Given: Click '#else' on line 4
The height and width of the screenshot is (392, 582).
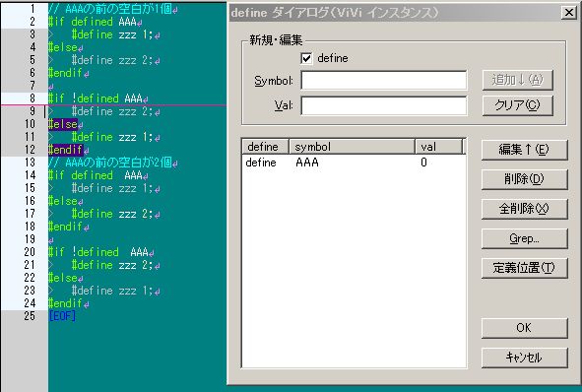Looking at the screenshot, I should (63, 47).
